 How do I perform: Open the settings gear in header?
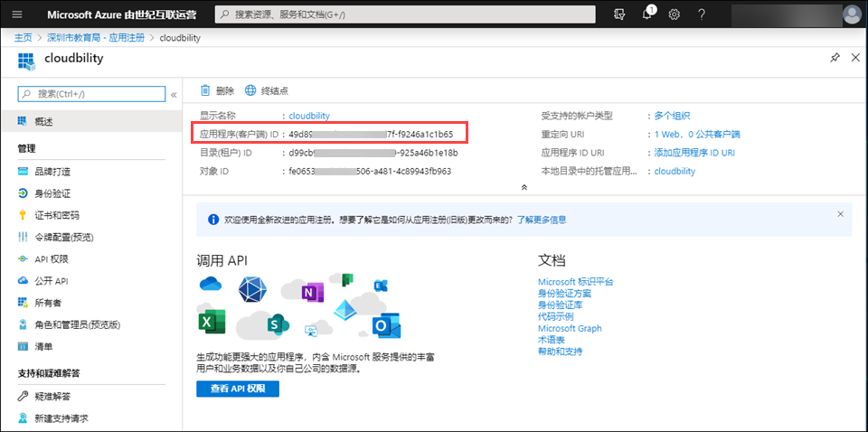675,14
